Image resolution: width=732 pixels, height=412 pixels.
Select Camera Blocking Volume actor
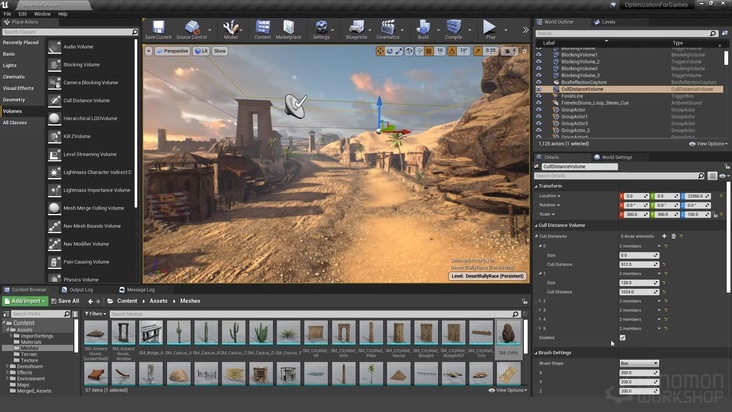pyautogui.click(x=91, y=83)
